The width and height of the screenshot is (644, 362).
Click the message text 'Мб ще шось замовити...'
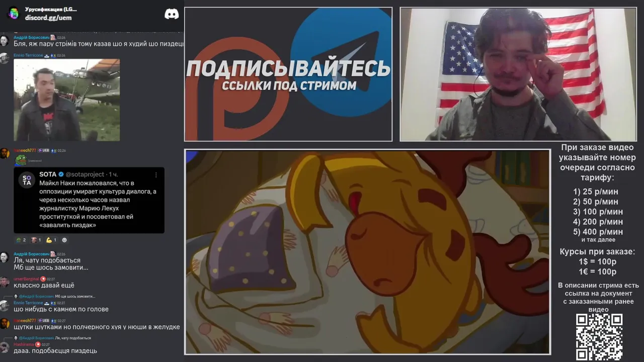click(51, 267)
